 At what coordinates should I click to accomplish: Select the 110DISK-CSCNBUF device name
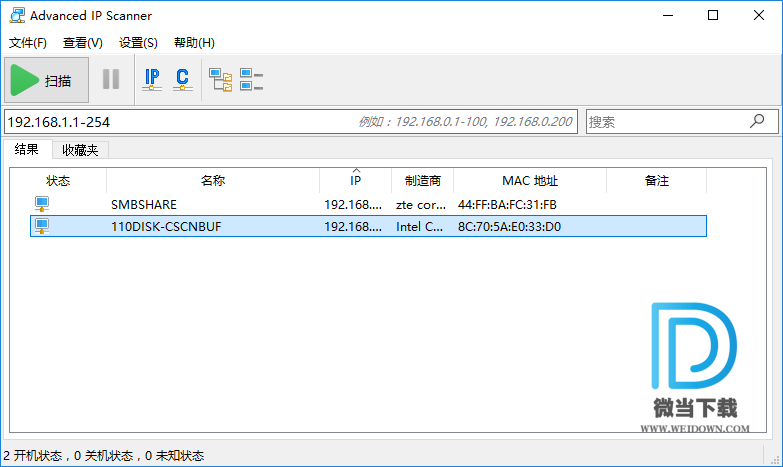click(166, 227)
